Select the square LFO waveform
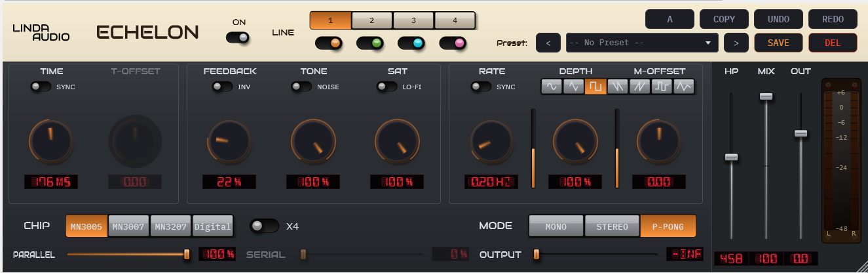 (x=595, y=86)
